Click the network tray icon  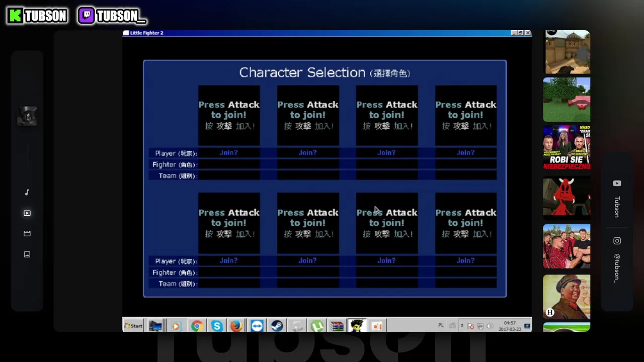(480, 326)
